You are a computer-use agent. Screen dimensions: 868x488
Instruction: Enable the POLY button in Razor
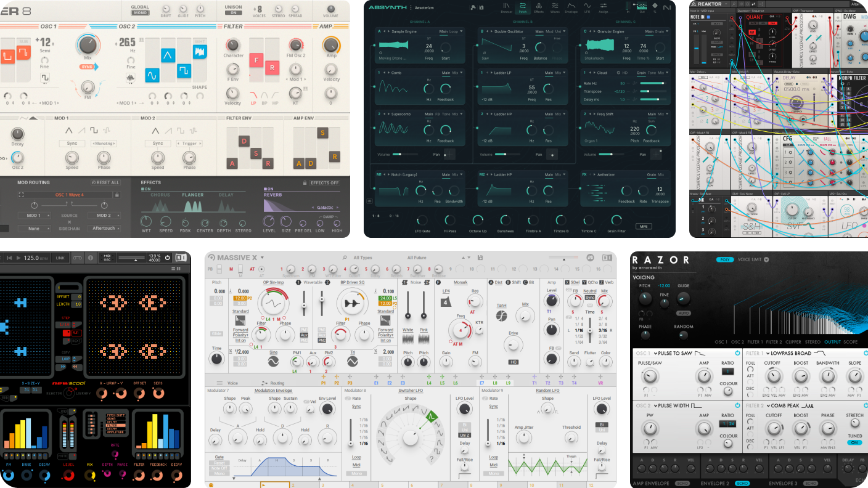(724, 259)
